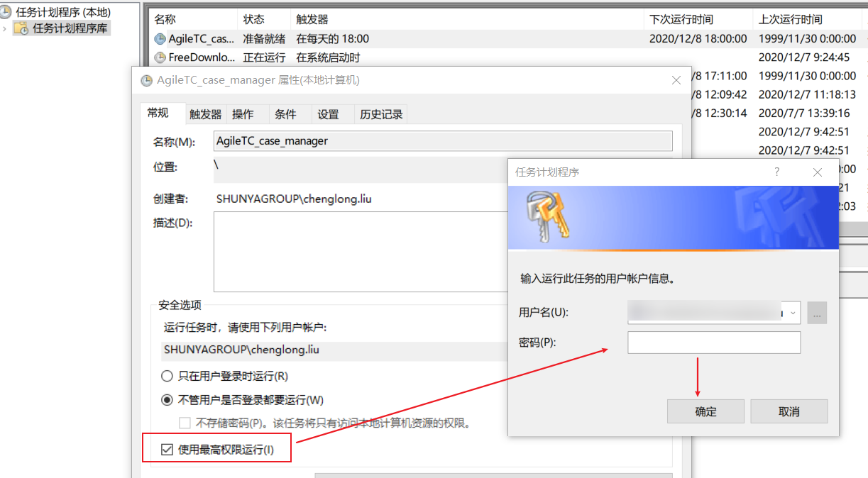
Task: Select the 设置 tab
Action: pos(329,113)
